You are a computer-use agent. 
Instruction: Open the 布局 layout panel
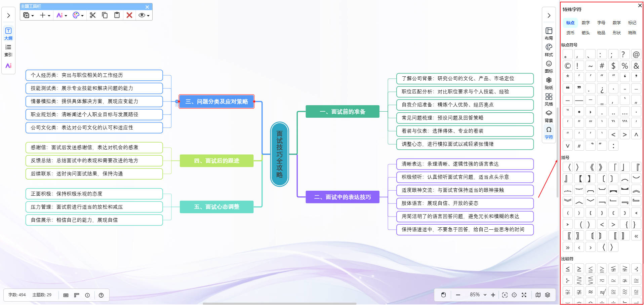click(549, 33)
